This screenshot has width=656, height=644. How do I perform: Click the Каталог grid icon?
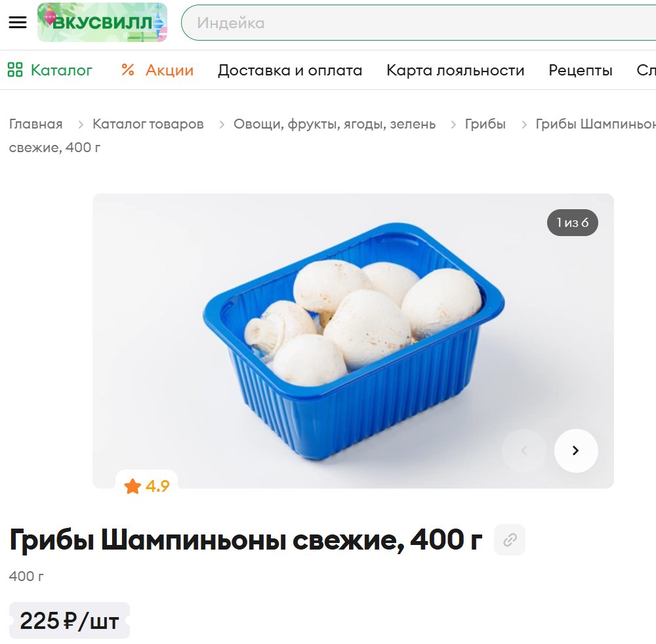pos(15,70)
